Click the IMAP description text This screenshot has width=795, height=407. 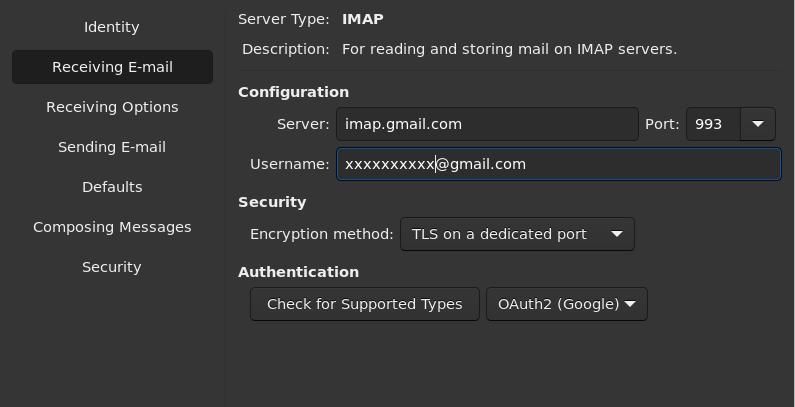[x=509, y=49]
